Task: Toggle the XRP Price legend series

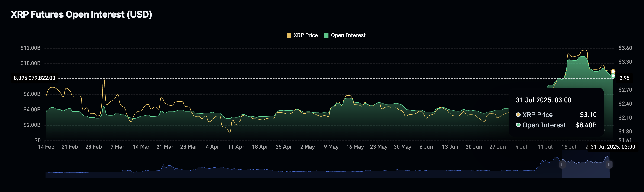Action: click(302, 35)
